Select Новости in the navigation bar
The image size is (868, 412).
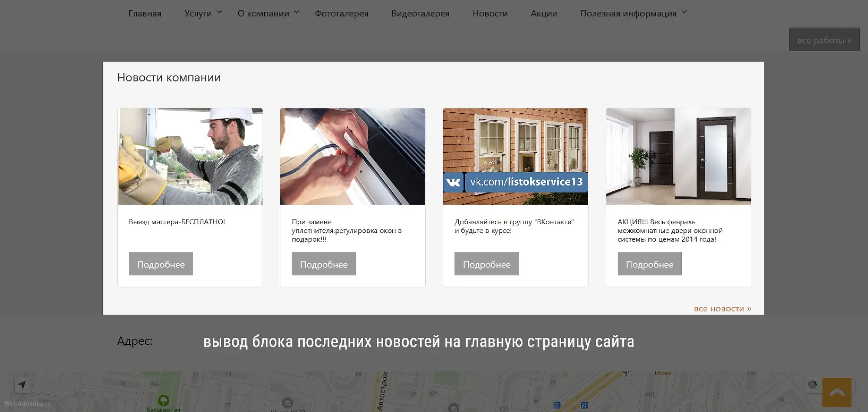pyautogui.click(x=490, y=13)
